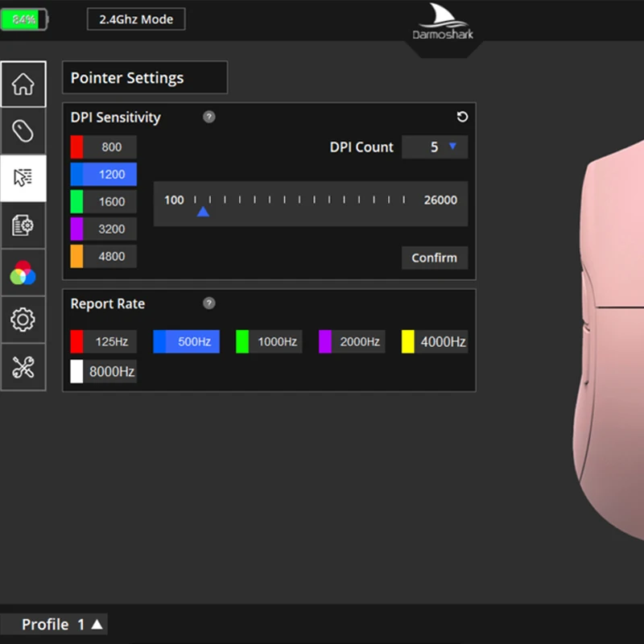644x644 pixels.
Task: Click the green battery level indicator
Action: [24, 19]
